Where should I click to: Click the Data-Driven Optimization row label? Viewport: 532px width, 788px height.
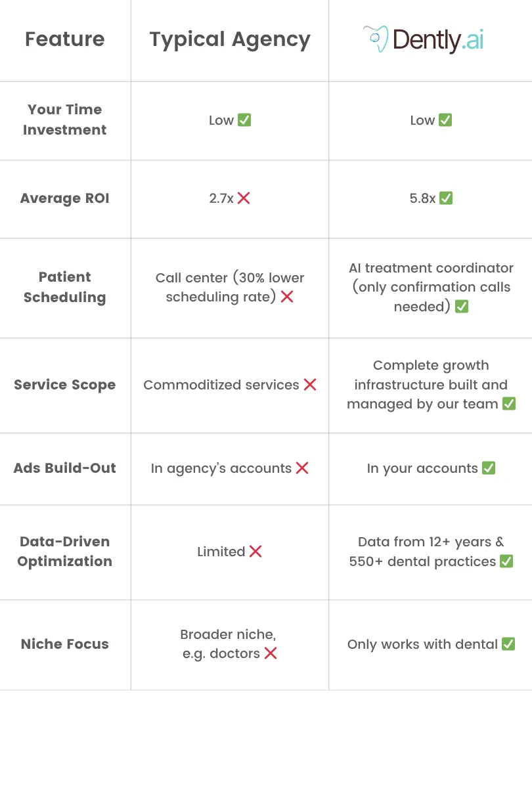(65, 552)
